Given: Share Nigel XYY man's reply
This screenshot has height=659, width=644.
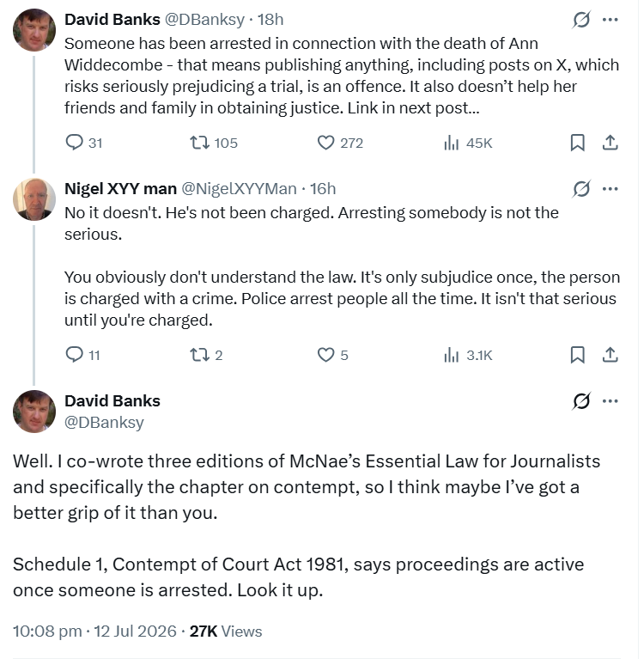Looking at the screenshot, I should point(610,355).
